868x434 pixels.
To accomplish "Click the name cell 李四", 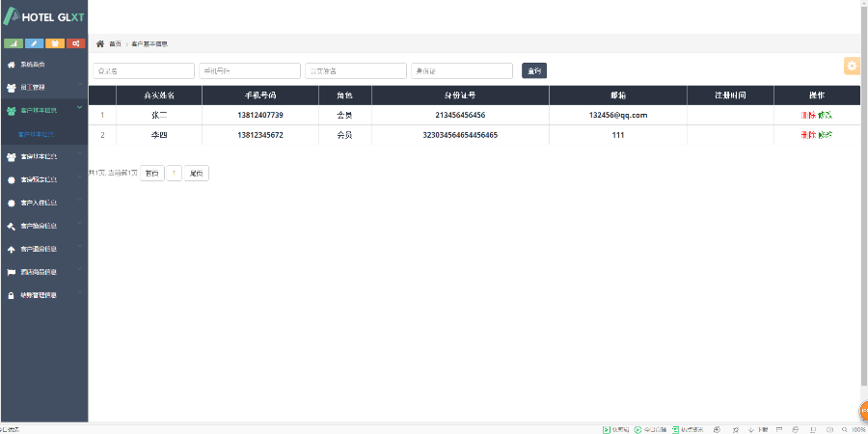I will click(159, 135).
